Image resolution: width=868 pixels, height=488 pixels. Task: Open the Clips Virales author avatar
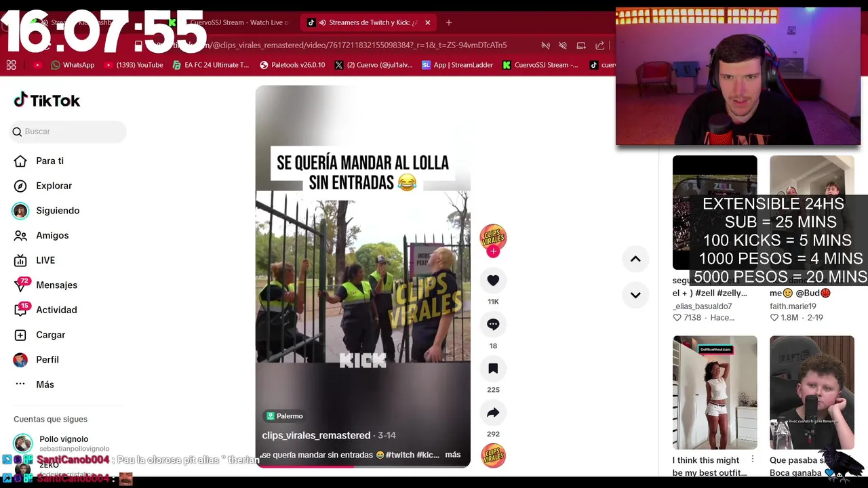click(493, 237)
